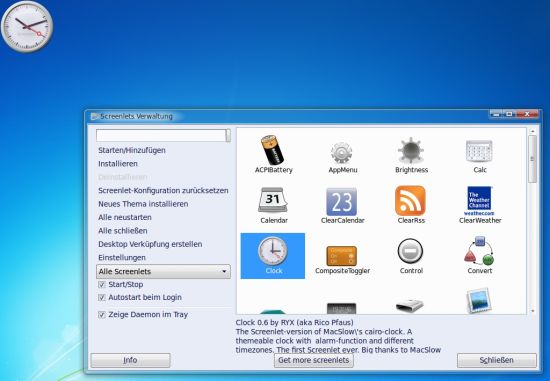Click the Clock 0.6 by RYX description text
This screenshot has width=550, height=381.
(295, 322)
